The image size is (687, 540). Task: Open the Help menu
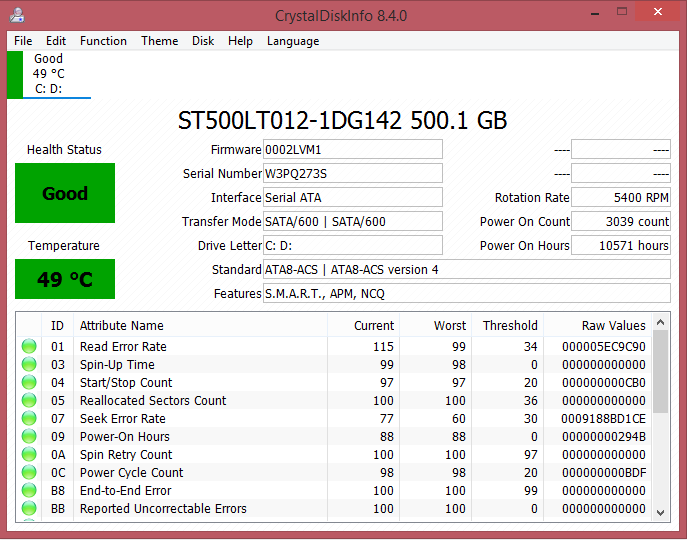click(x=240, y=41)
